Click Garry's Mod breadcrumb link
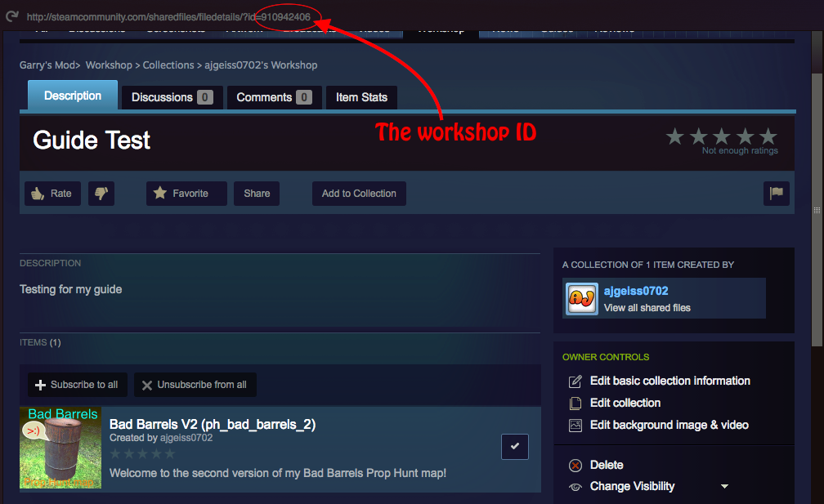This screenshot has width=824, height=504. tap(47, 65)
